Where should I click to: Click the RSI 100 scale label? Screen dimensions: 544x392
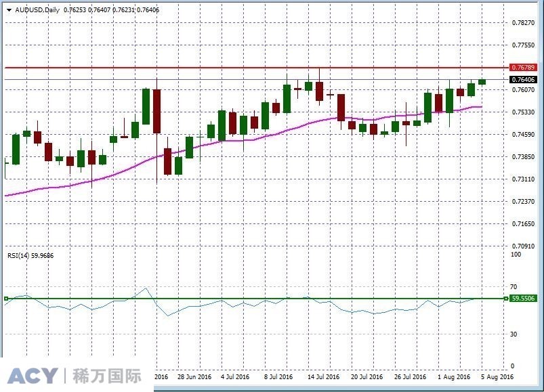click(x=516, y=255)
